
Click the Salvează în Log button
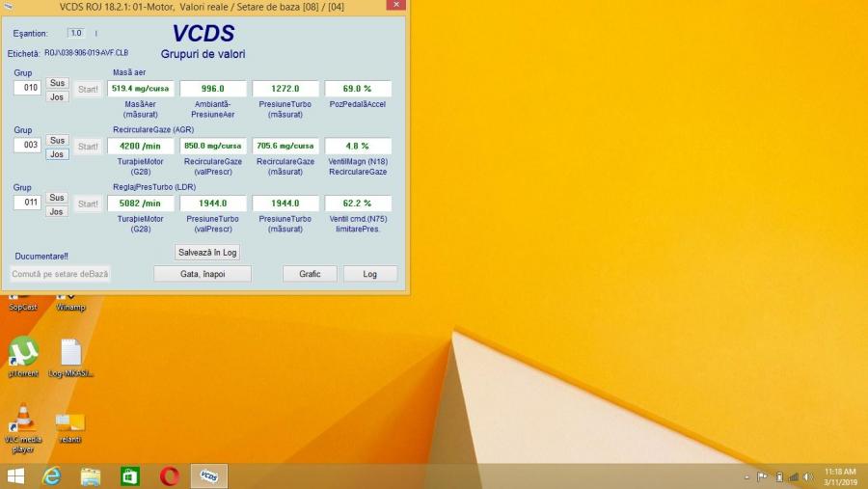pos(207,252)
